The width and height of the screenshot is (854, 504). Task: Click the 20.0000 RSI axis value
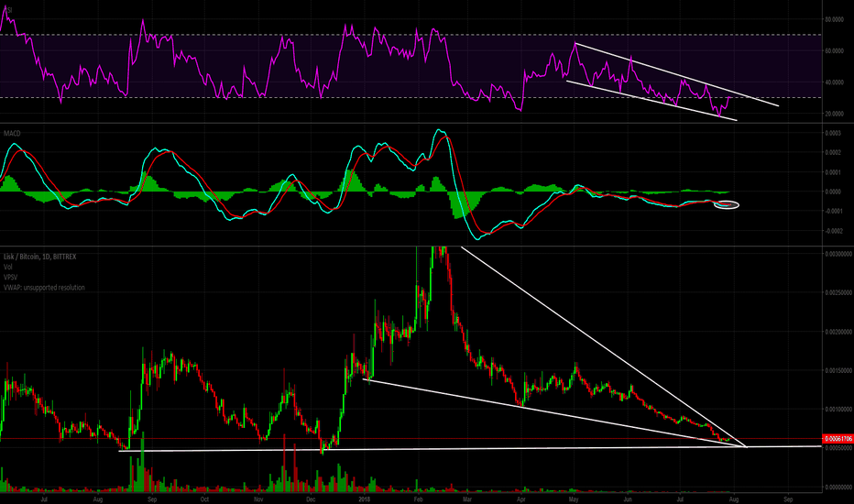pyautogui.click(x=835, y=114)
